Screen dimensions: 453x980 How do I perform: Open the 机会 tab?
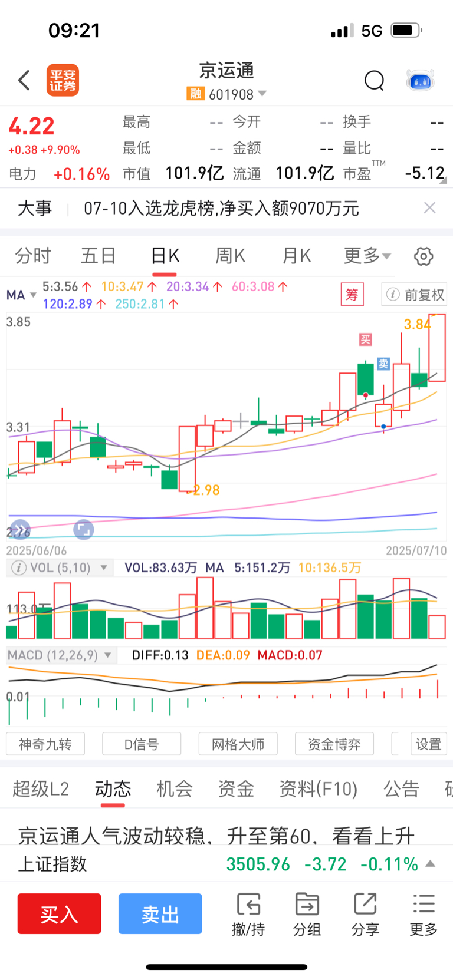click(x=174, y=788)
